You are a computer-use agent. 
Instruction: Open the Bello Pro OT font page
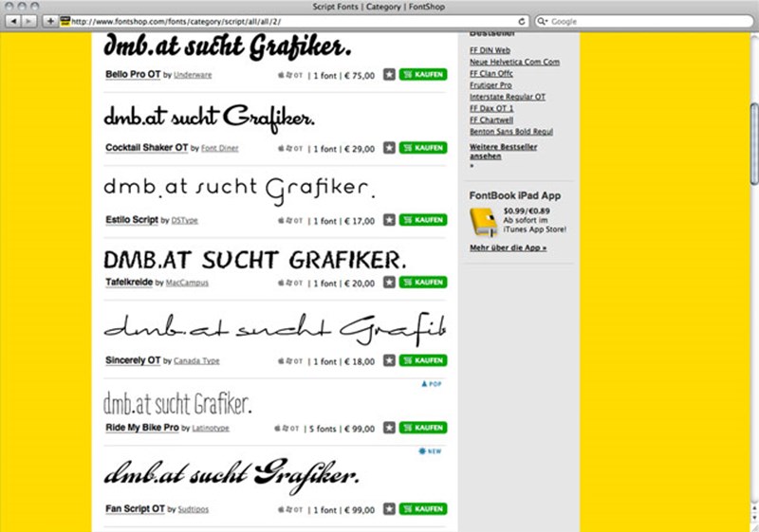[x=133, y=75]
